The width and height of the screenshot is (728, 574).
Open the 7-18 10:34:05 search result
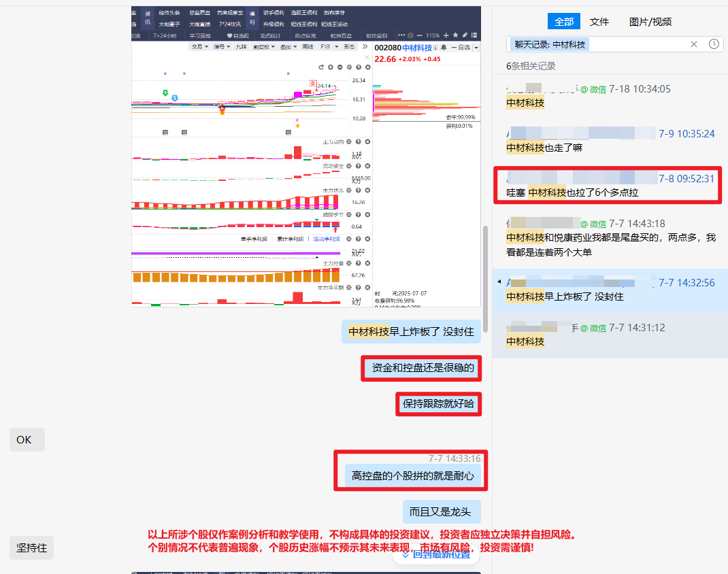click(x=610, y=96)
